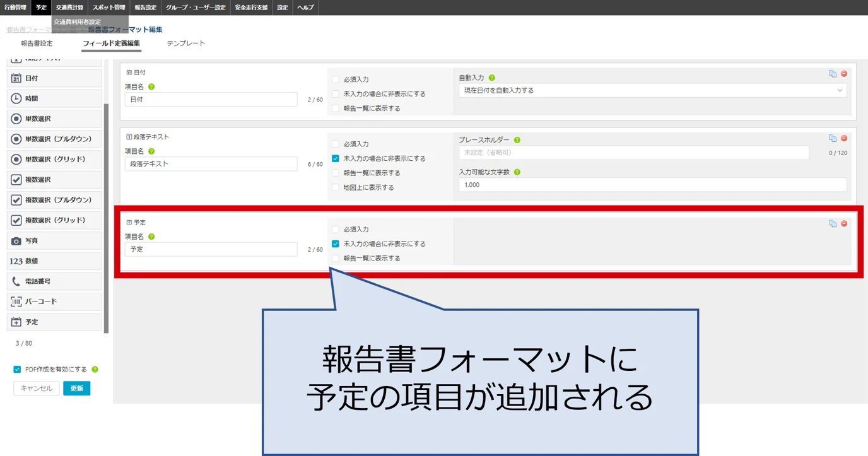Open the 交通費計算 menu
Screen dimensions: 868x456
[69, 8]
